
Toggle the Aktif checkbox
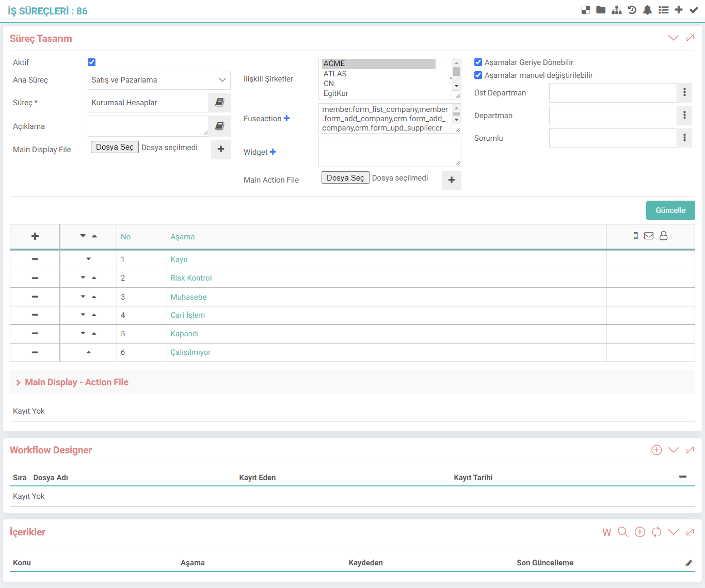coord(92,62)
